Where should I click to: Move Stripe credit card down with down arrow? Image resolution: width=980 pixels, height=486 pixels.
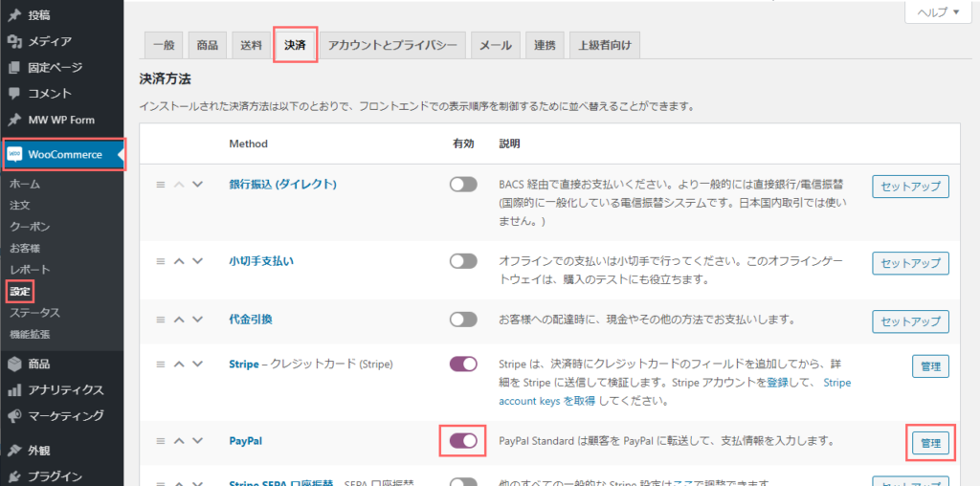click(x=197, y=364)
